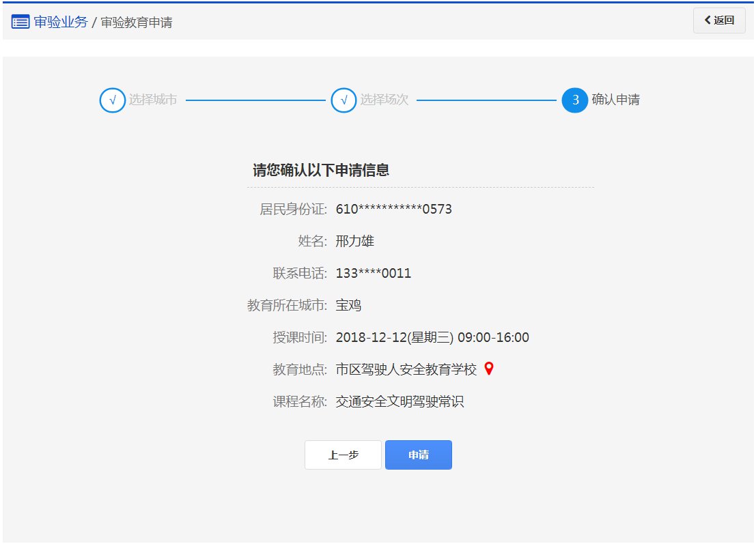The image size is (756, 544).
Task: Click the 确认申请 step label
Action: coord(616,100)
